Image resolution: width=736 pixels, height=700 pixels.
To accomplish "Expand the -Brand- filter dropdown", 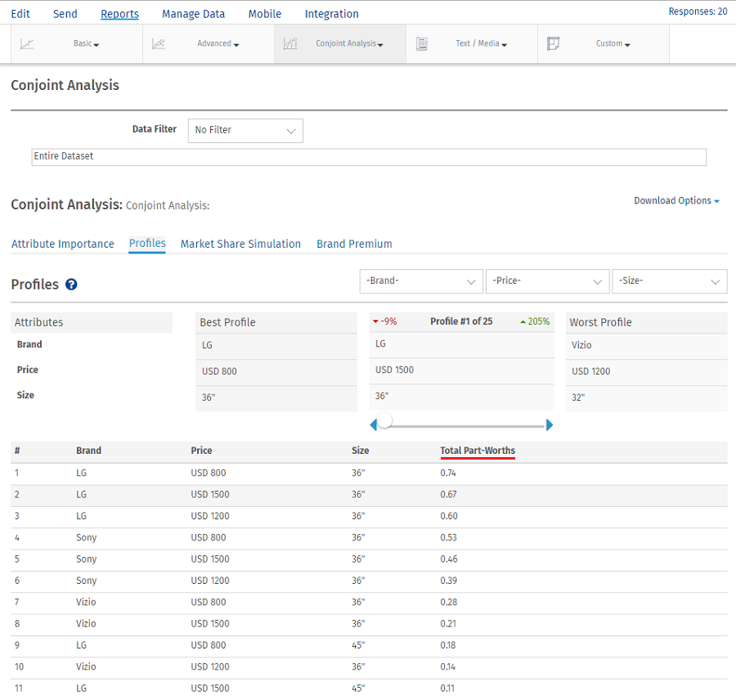I will [420, 281].
